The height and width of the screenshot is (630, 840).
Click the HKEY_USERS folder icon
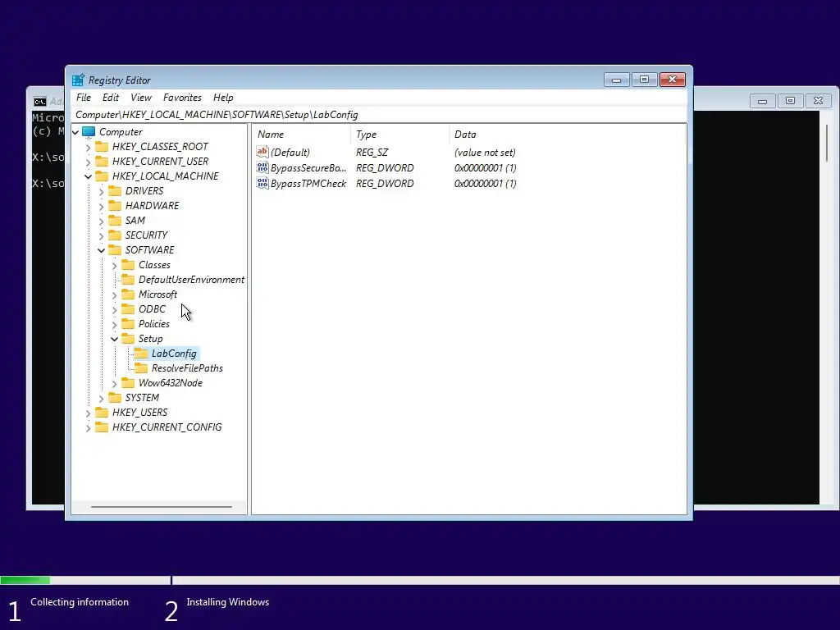click(x=102, y=412)
